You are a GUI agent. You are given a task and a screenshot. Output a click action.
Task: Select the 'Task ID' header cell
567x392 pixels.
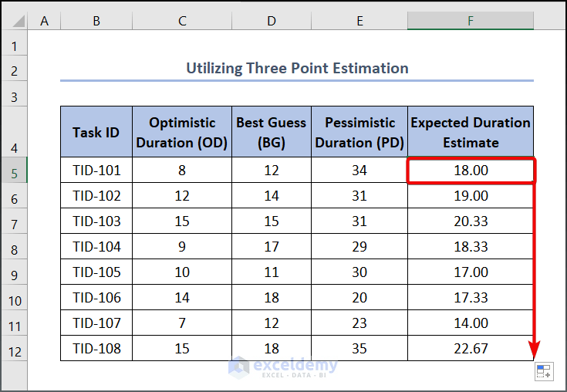coord(96,132)
